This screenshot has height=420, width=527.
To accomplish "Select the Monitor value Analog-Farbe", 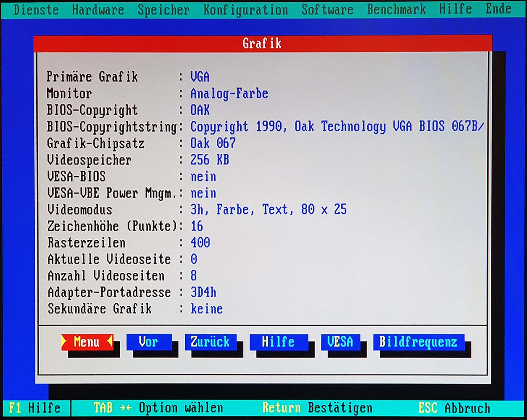I will 229,94.
